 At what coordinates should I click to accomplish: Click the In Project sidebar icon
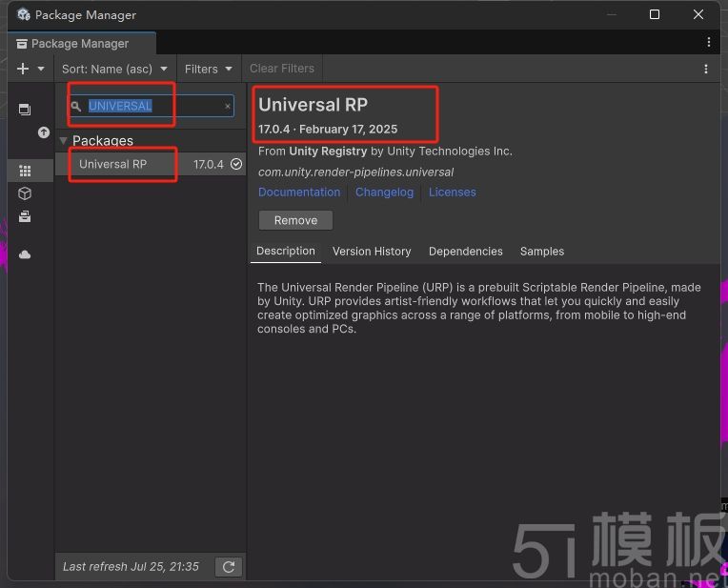click(x=25, y=110)
